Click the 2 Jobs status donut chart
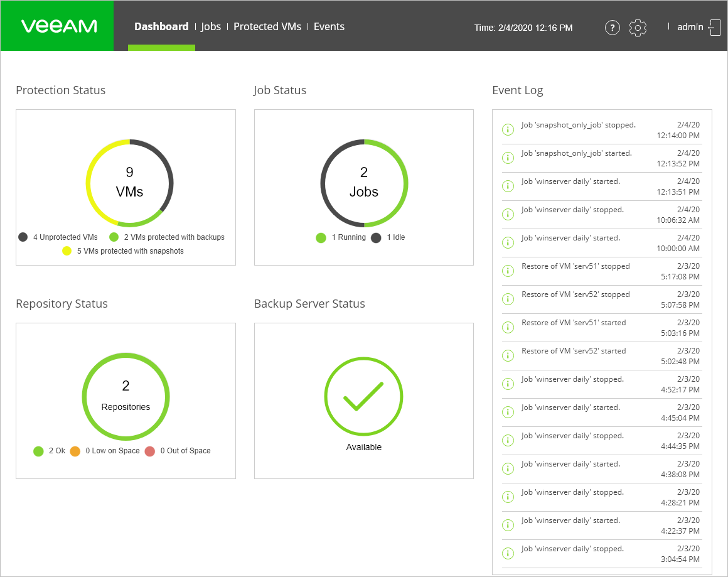Screen dimensions: 728x577 [364, 183]
